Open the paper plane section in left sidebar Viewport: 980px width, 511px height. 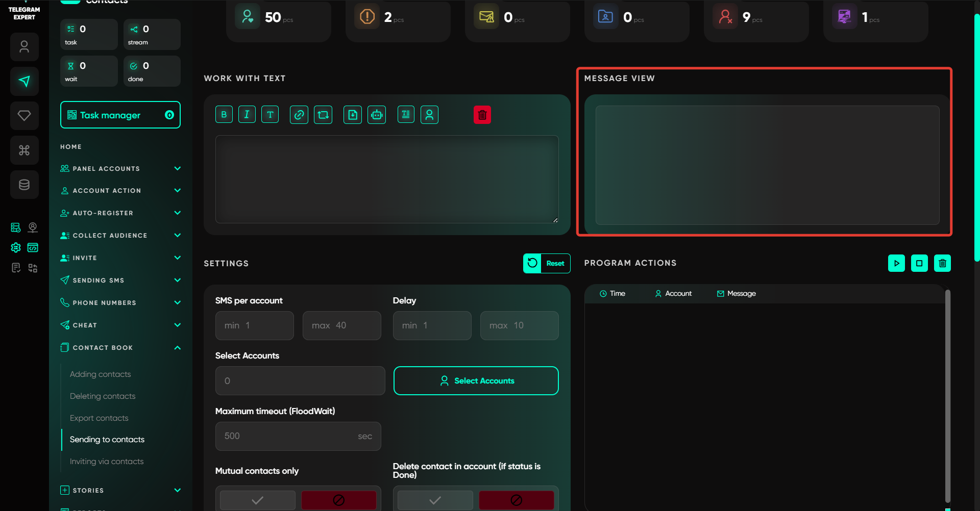[24, 81]
